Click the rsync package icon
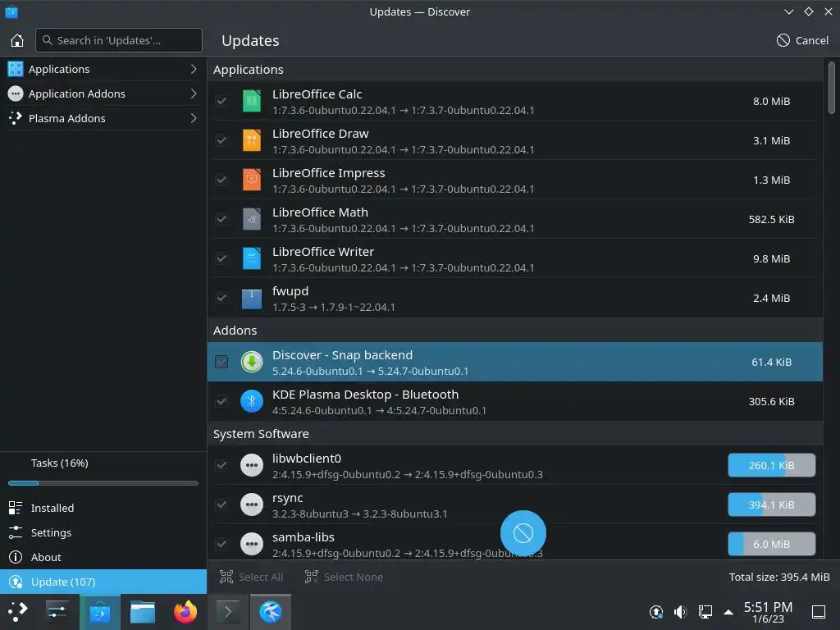 click(x=251, y=504)
